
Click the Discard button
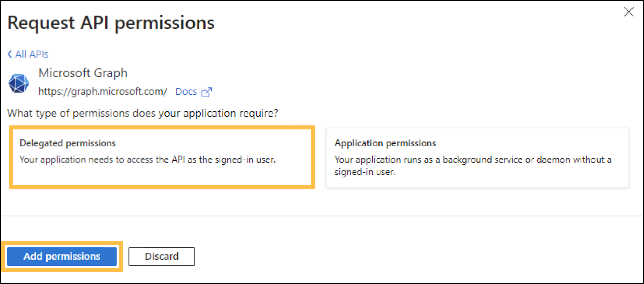161,257
